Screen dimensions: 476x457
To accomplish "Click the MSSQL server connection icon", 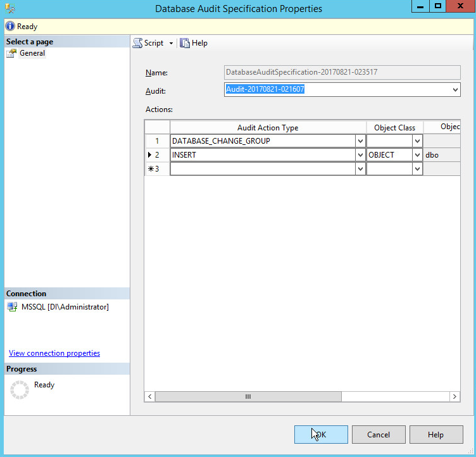I will 12,307.
